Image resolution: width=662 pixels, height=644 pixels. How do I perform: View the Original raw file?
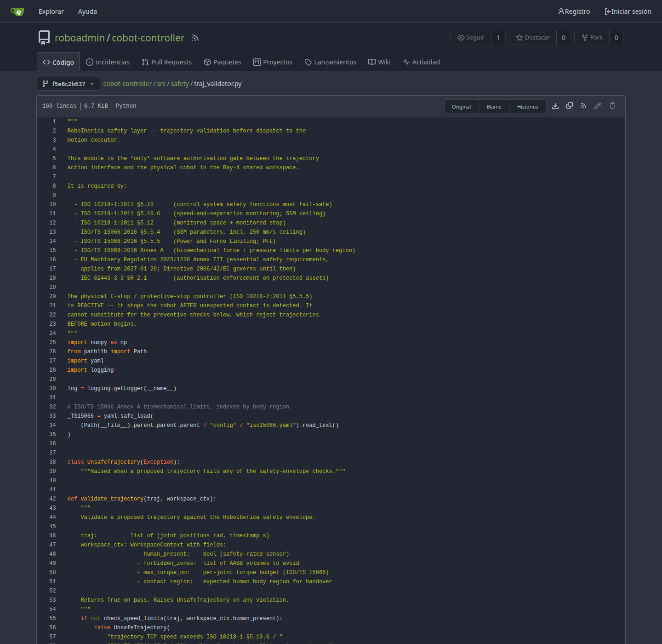pos(461,106)
